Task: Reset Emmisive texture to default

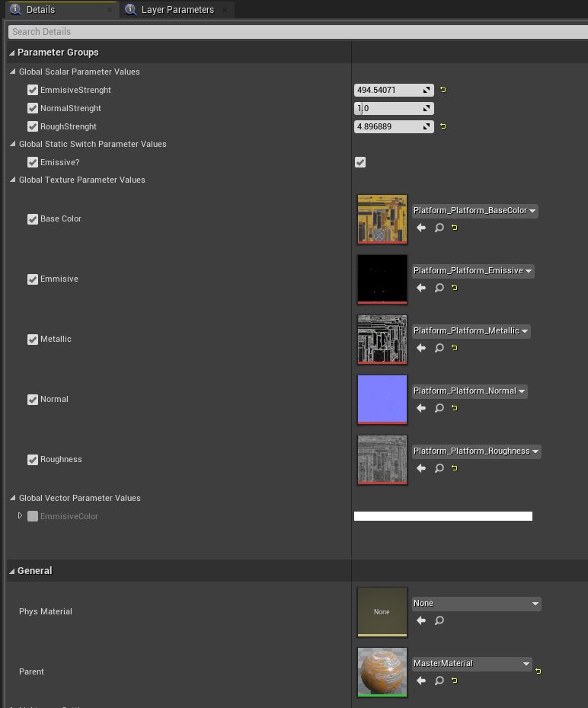Action: click(x=455, y=288)
